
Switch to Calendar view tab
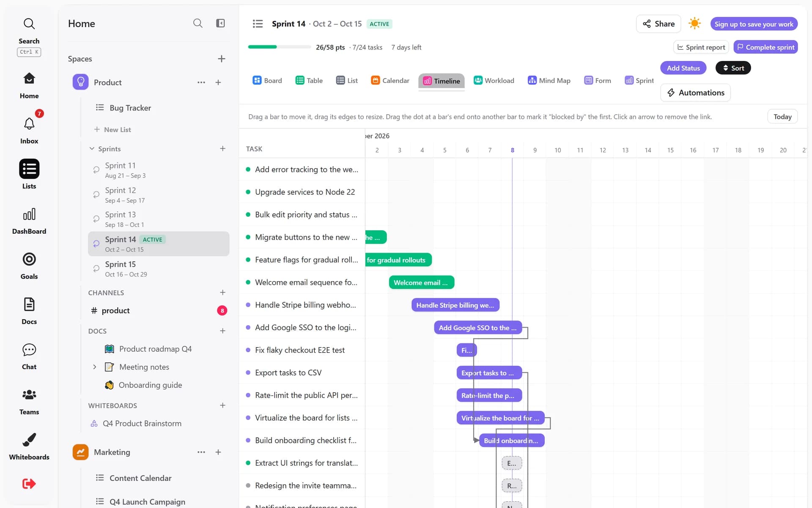coord(390,80)
